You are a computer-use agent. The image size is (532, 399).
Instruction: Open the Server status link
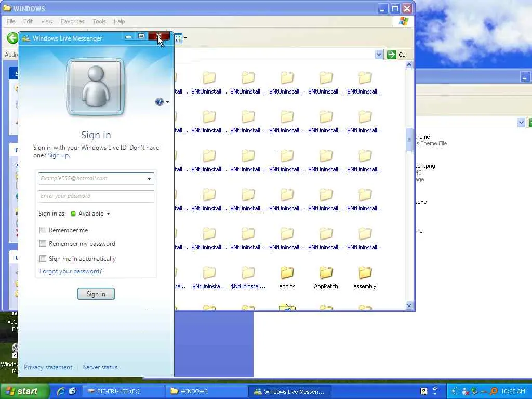[x=100, y=367]
